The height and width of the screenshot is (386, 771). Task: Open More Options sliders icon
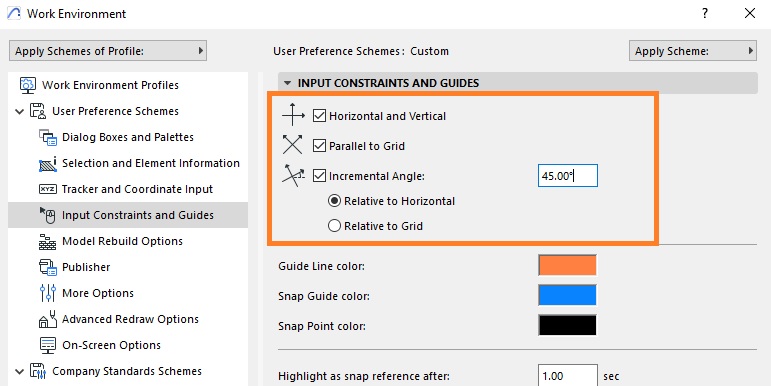[x=48, y=293]
